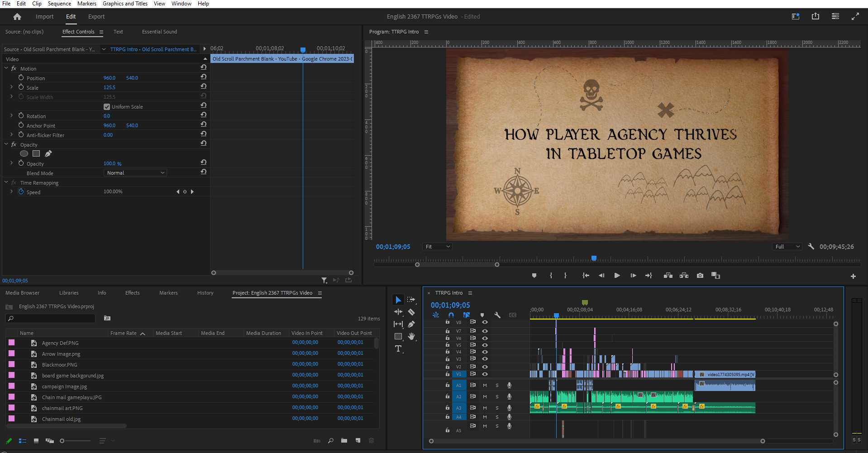The width and height of the screenshot is (868, 453).
Task: Click the Export workspace button
Action: tap(96, 17)
